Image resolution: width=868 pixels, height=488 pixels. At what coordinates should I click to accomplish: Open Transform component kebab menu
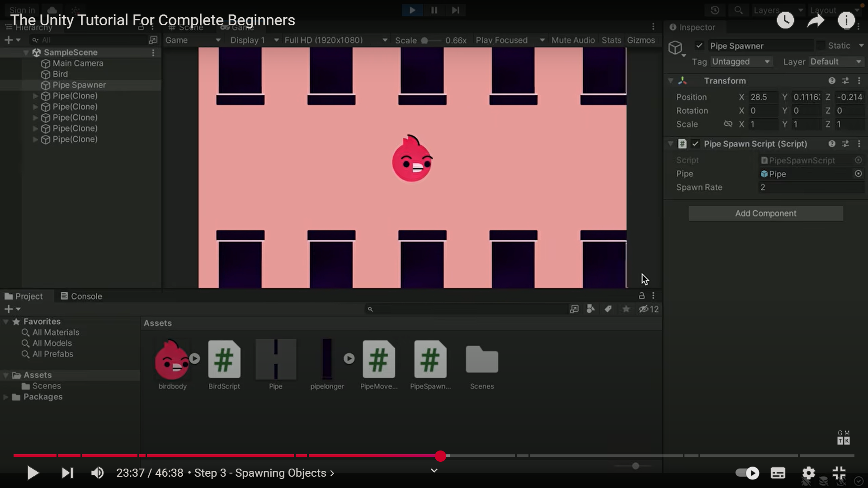click(859, 81)
